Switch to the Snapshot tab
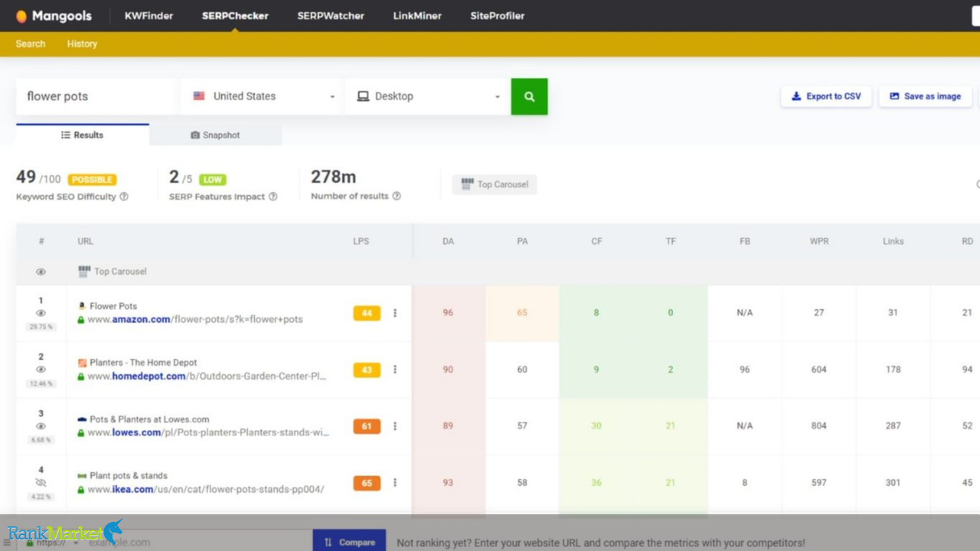The image size is (980, 551). coord(215,135)
